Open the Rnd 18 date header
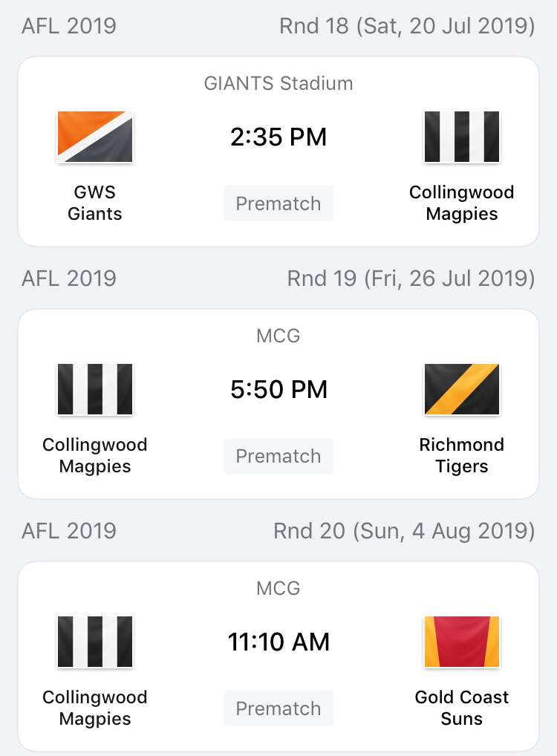Image resolution: width=557 pixels, height=756 pixels. [407, 26]
